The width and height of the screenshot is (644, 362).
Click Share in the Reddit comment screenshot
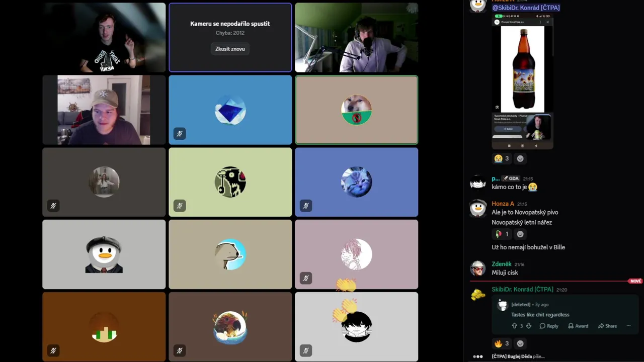(607, 326)
